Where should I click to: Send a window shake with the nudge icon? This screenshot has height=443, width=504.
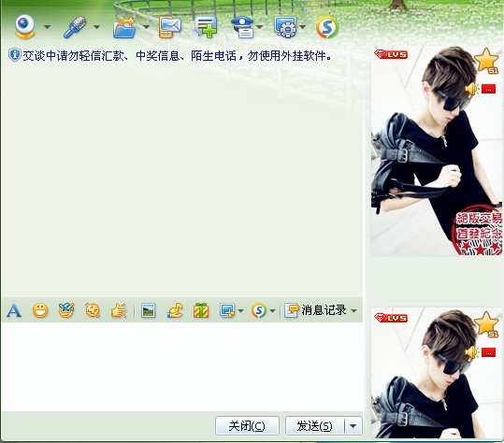[93, 310]
